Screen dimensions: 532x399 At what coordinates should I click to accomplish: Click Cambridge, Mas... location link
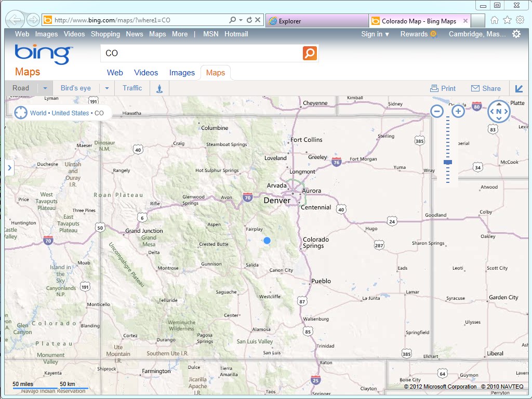[x=477, y=34]
